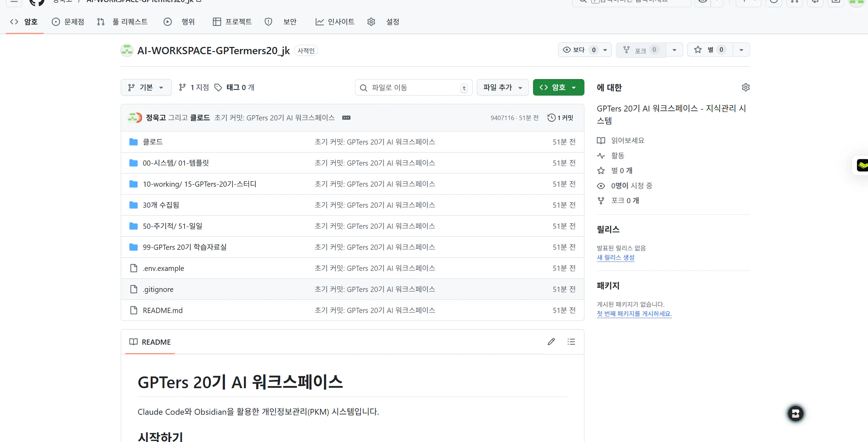This screenshot has width=868, height=442.
Task: Click 첫 번째 패키지를 게시하세요 link
Action: click(x=634, y=314)
